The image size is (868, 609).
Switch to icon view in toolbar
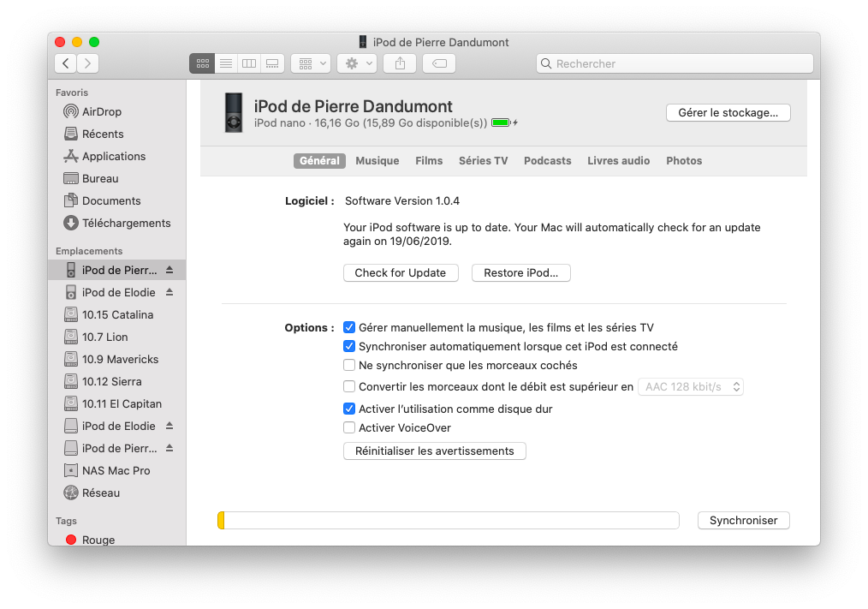[x=202, y=63]
